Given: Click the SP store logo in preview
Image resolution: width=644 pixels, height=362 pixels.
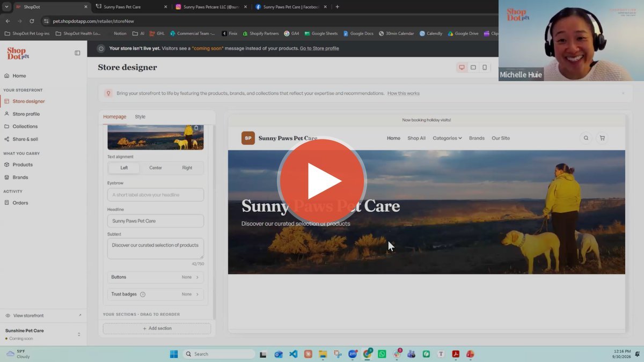Looking at the screenshot, I should (248, 138).
